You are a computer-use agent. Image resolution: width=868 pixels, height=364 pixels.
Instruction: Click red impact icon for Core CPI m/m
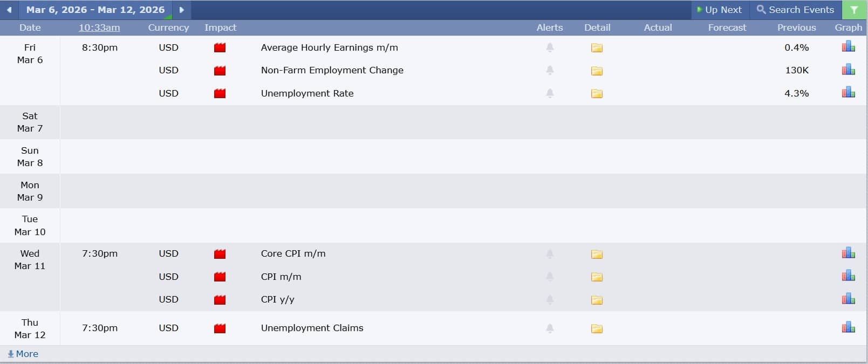point(220,254)
